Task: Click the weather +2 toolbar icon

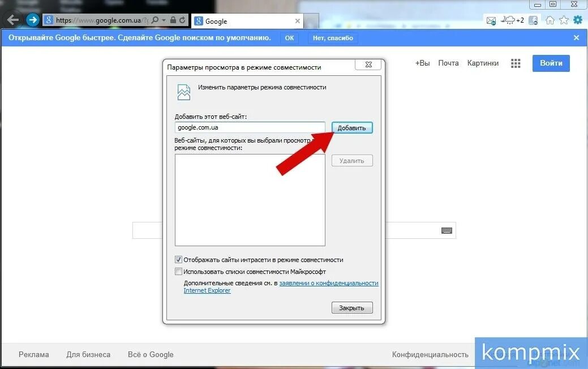Action: coord(513,20)
